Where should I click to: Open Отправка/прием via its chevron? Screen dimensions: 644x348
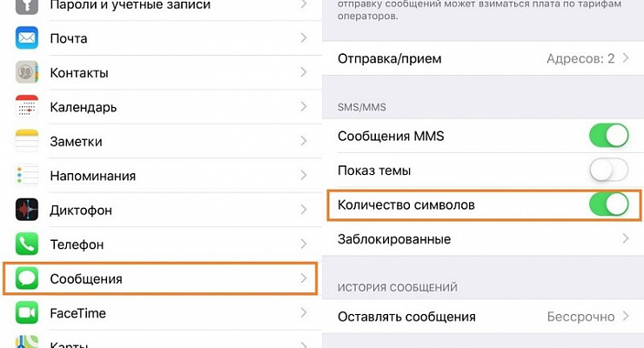pos(626,58)
